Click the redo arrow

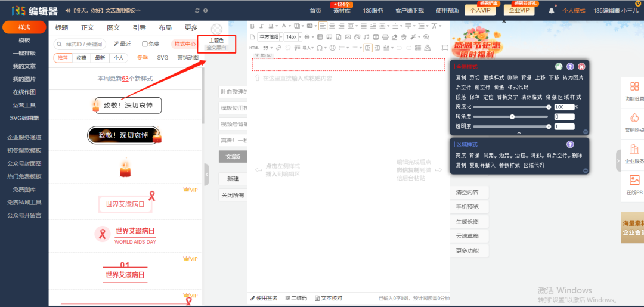(x=408, y=48)
